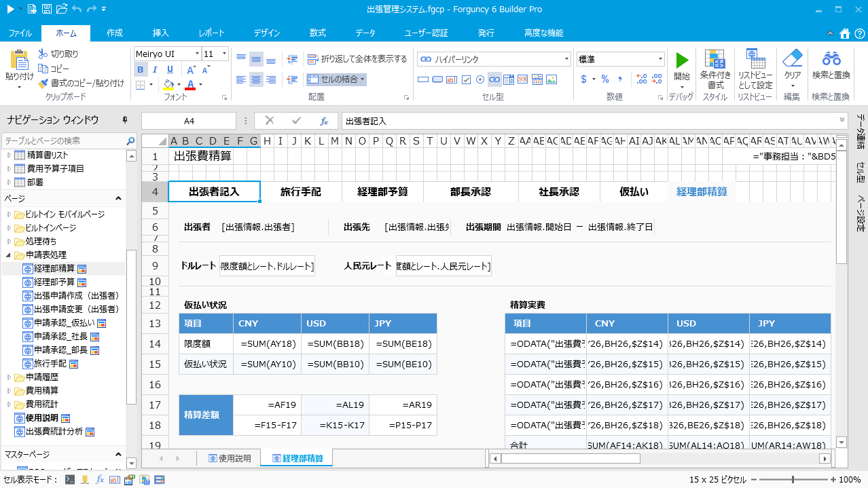Open the ファイル tab

pyautogui.click(x=20, y=33)
